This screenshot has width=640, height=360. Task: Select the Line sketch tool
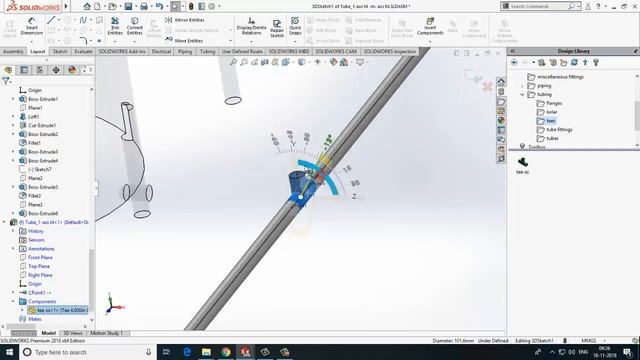[51, 20]
